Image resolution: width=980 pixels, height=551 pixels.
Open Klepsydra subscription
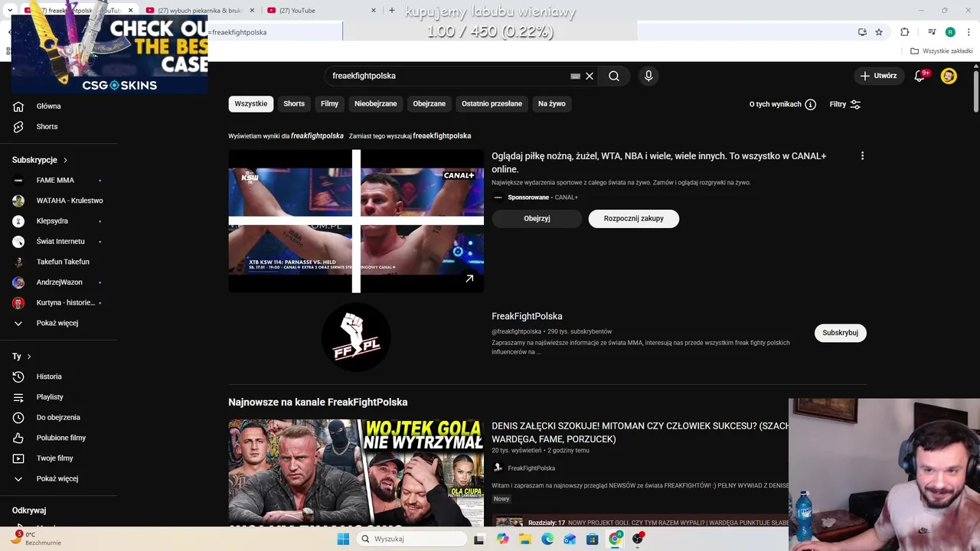coord(58,221)
